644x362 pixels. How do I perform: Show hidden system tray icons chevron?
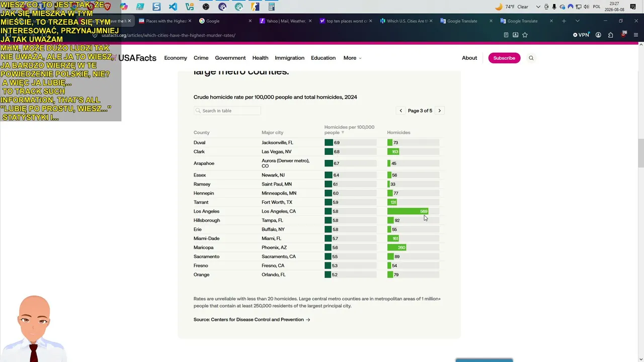pos(538,7)
